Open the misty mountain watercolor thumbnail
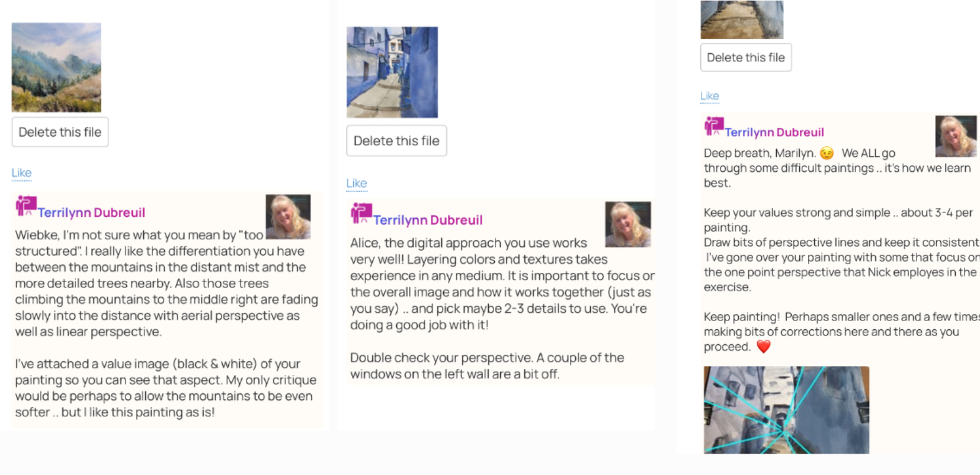The height and width of the screenshot is (475, 980). (56, 68)
